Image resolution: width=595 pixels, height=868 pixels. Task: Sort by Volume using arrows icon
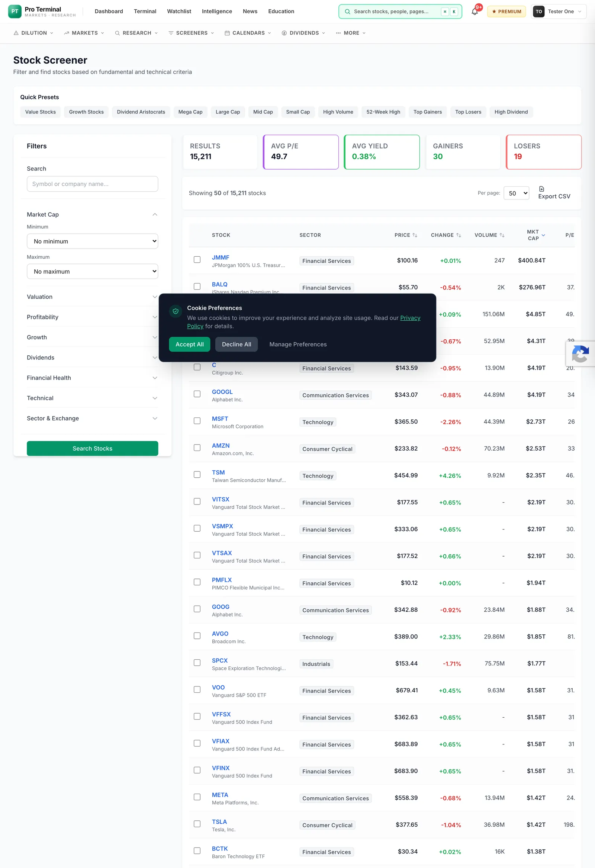point(502,235)
